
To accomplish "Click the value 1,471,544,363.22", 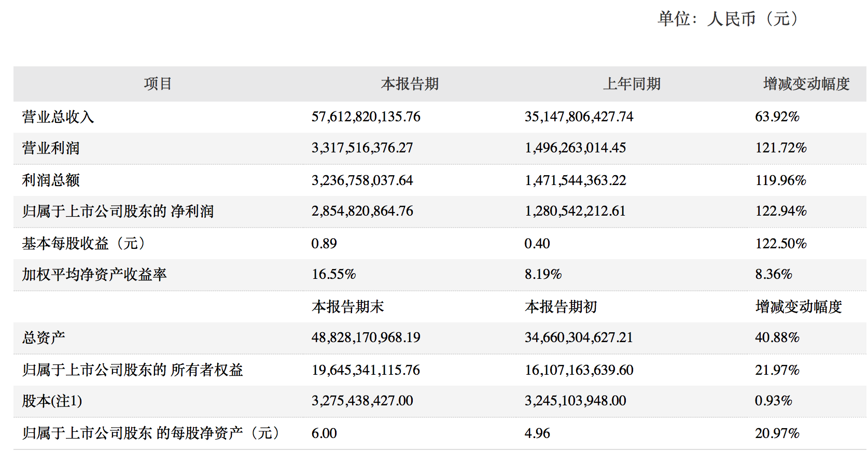I will point(575,180).
